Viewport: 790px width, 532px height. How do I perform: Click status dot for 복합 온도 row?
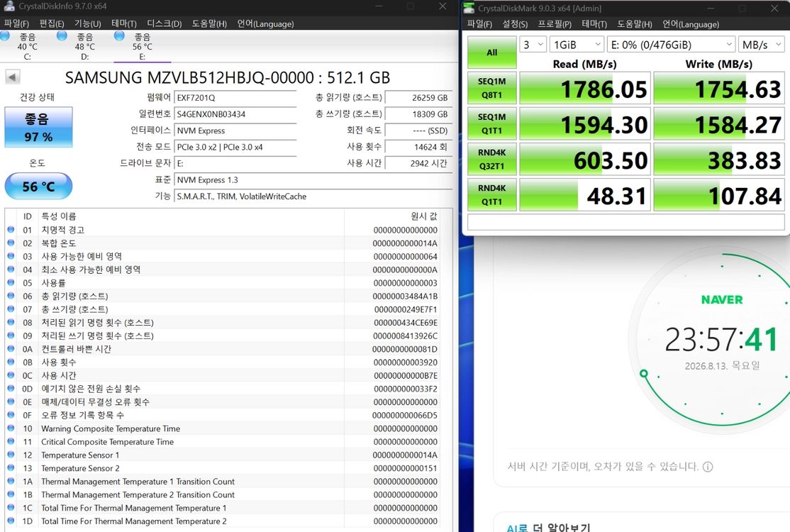tap(11, 243)
